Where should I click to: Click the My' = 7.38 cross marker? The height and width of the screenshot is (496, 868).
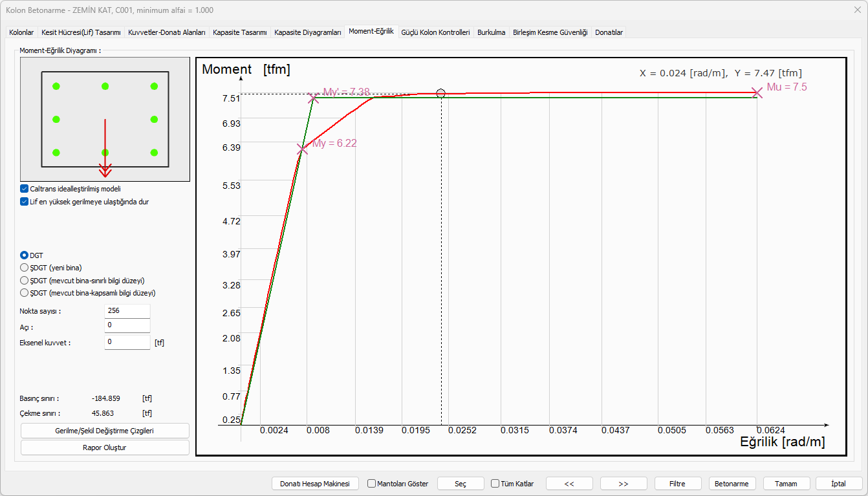click(314, 98)
